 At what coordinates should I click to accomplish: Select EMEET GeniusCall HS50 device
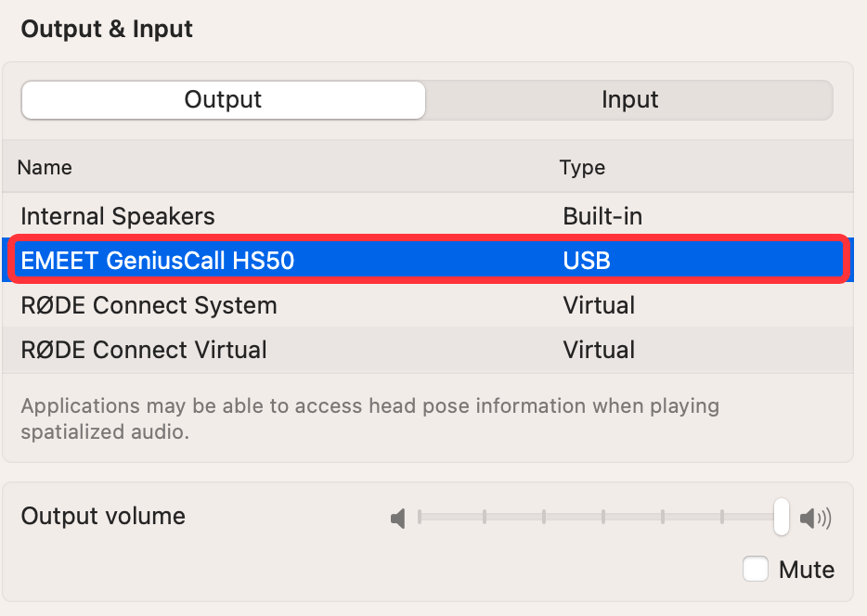coord(428,260)
